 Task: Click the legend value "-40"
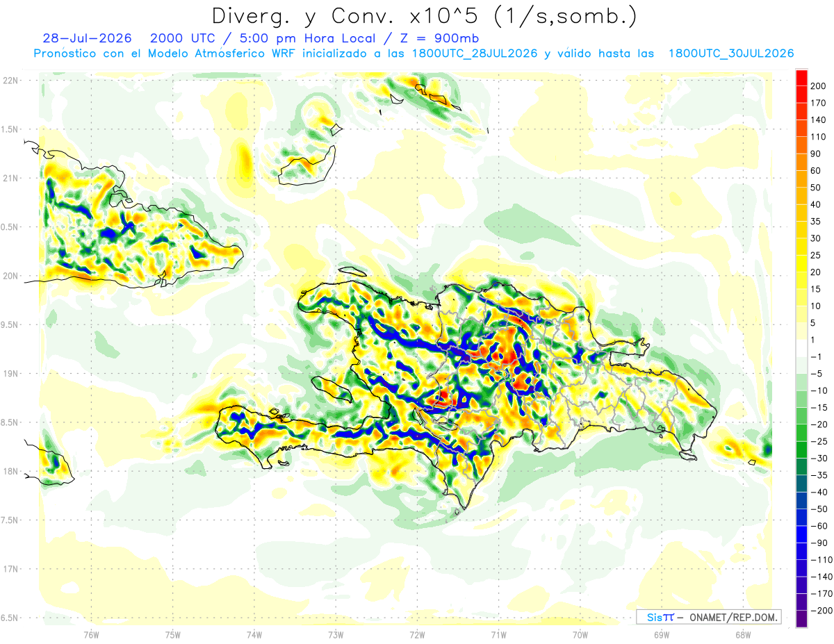(x=818, y=493)
